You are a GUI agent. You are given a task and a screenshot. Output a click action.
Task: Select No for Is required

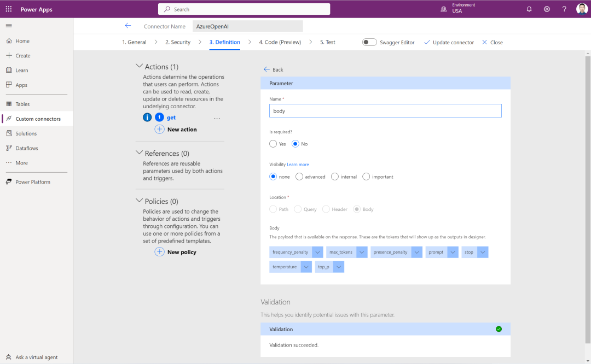(x=295, y=144)
